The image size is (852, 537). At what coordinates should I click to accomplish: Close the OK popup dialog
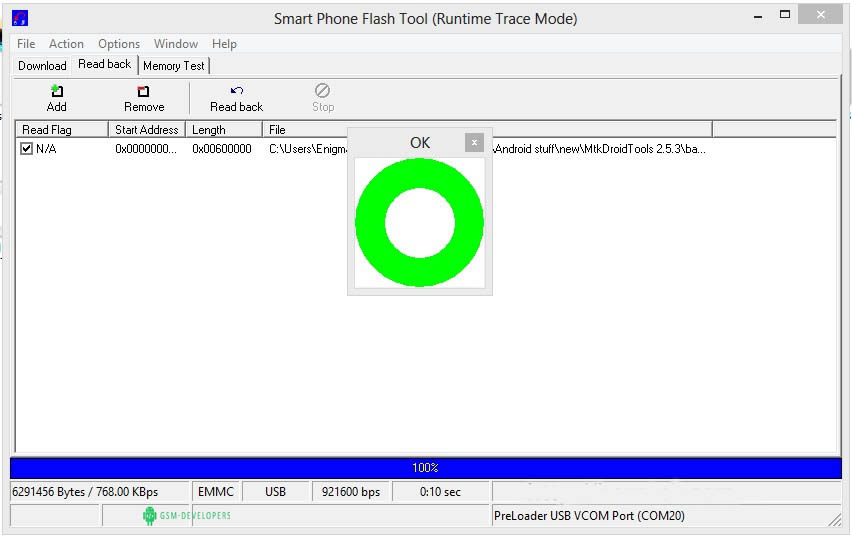(x=474, y=142)
